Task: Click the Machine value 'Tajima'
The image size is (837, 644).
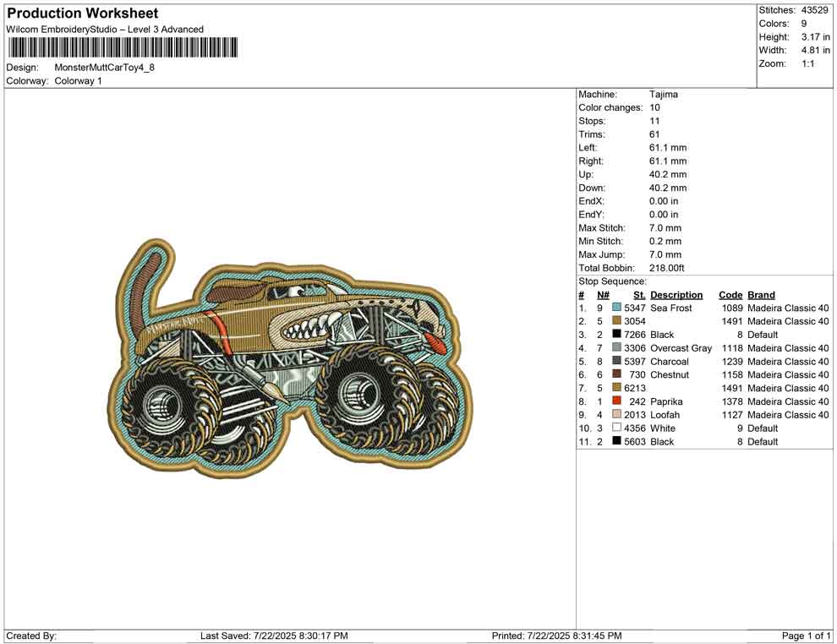Action: click(664, 95)
